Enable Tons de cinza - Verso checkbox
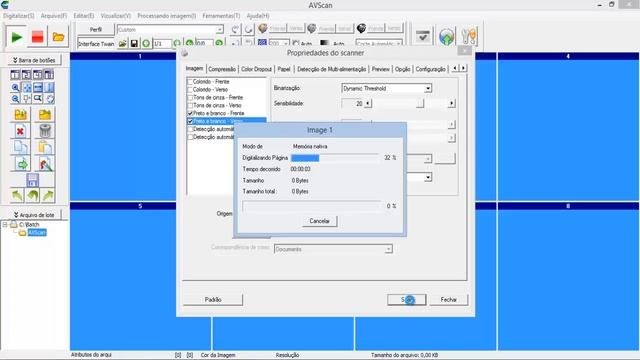 [x=190, y=105]
